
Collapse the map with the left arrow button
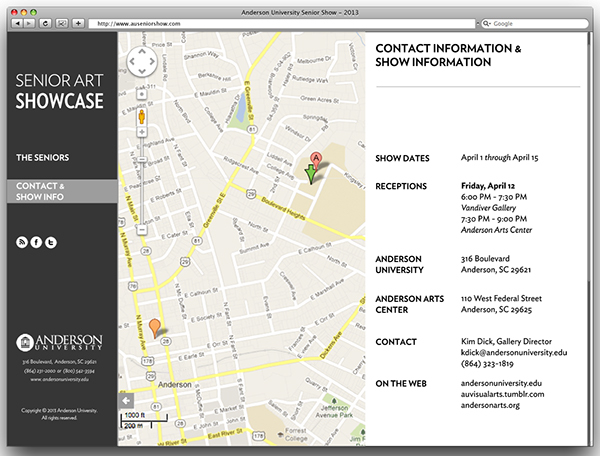pyautogui.click(x=126, y=401)
